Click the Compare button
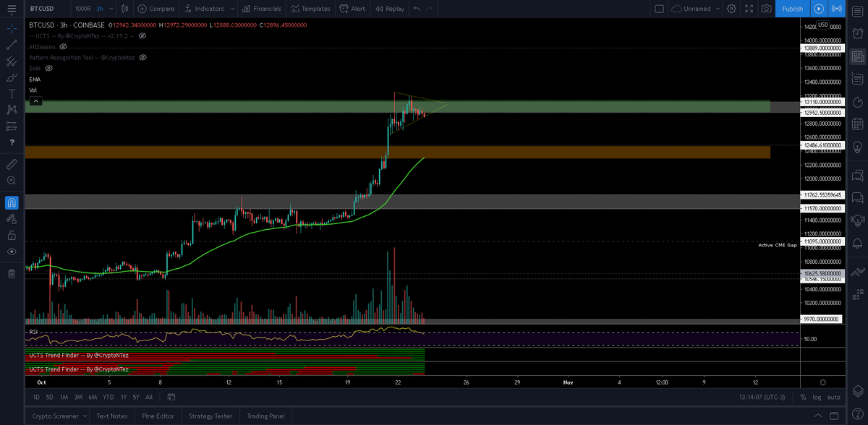This screenshot has width=868, height=425. [x=156, y=9]
